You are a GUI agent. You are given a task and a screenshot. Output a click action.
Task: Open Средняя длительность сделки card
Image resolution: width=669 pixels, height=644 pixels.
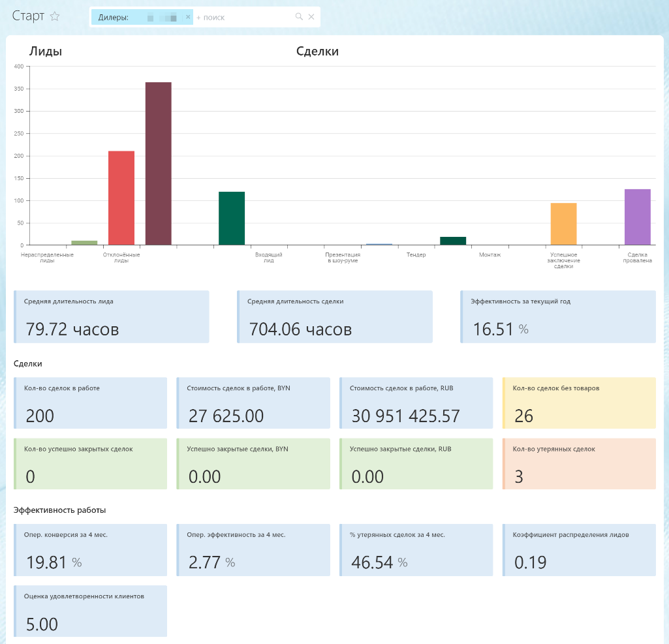pos(335,317)
